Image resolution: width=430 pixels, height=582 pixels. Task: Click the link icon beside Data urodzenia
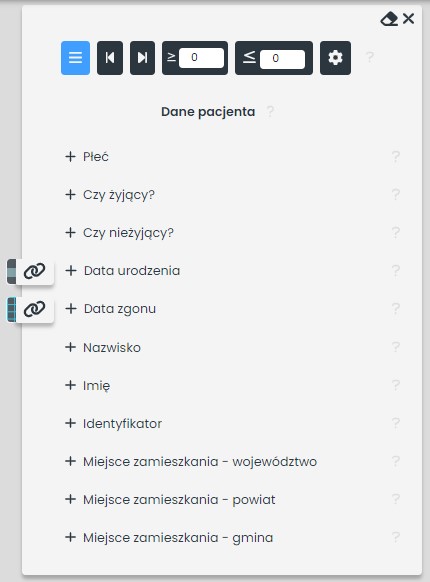(x=35, y=271)
